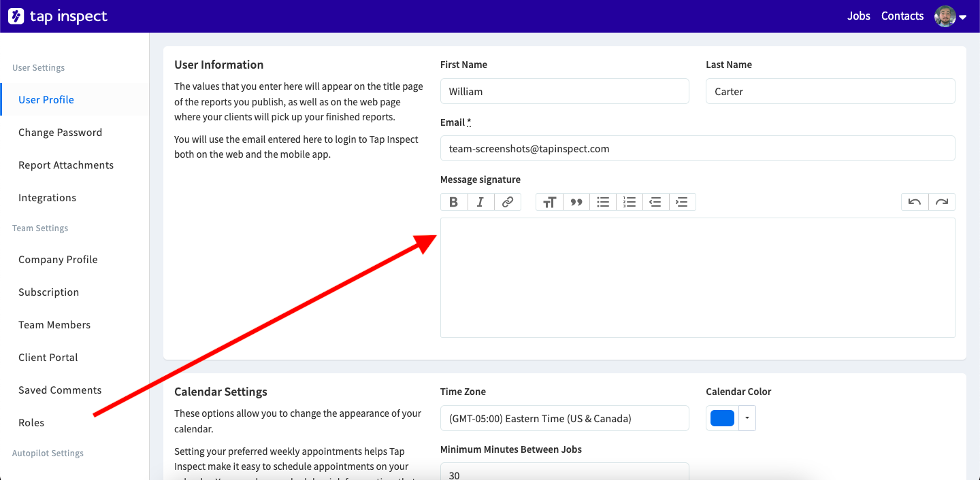Go to Tap Inspect home logo
The image size is (980, 480).
click(x=58, y=16)
